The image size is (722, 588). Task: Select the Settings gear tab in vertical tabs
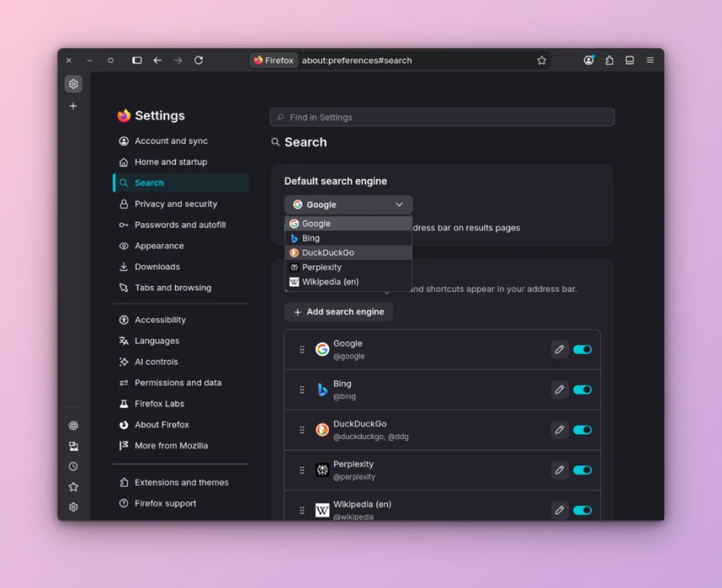pos(73,84)
